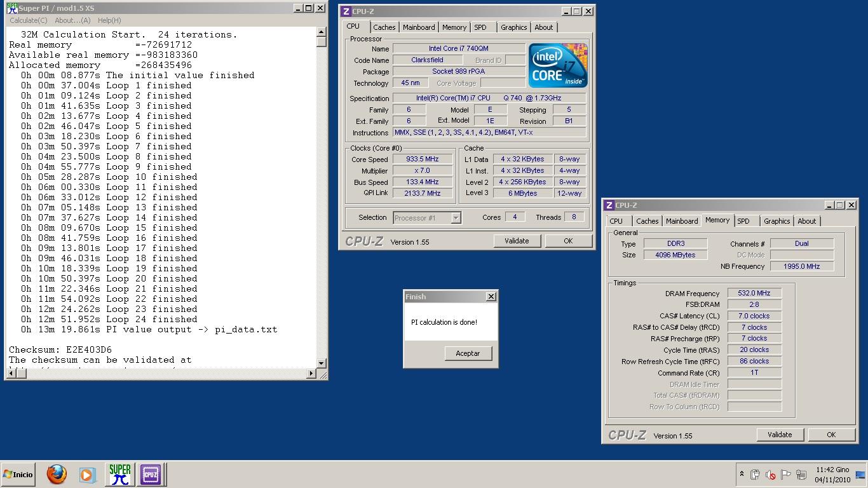Viewport: 868px width, 488px height.
Task: Click the power plug tray icon
Action: tap(755, 474)
